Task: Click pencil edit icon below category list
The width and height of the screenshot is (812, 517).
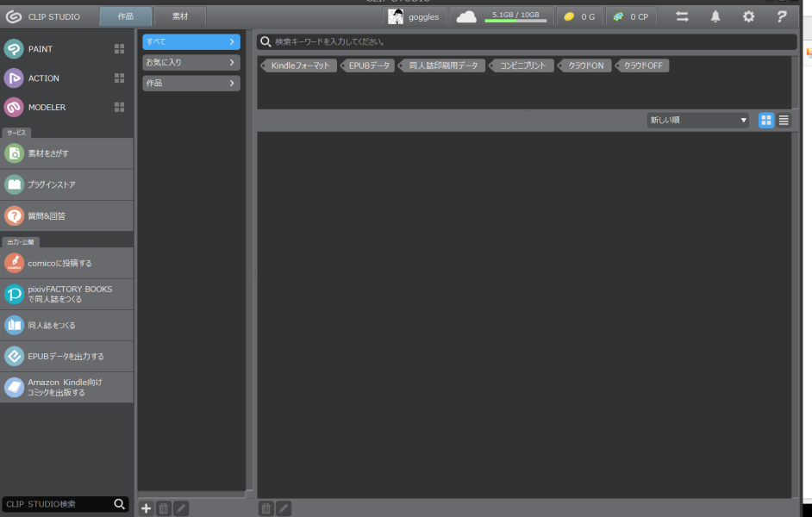Action: pyautogui.click(x=181, y=508)
